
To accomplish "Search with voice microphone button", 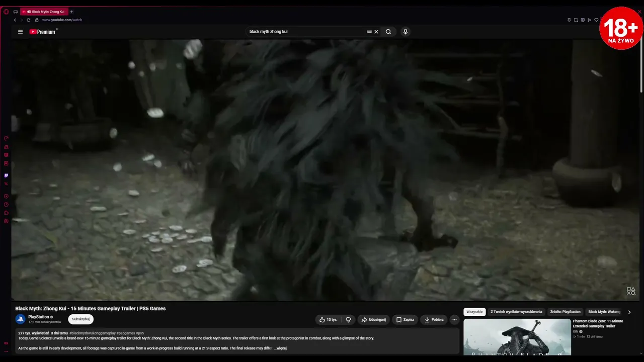I will point(406,32).
